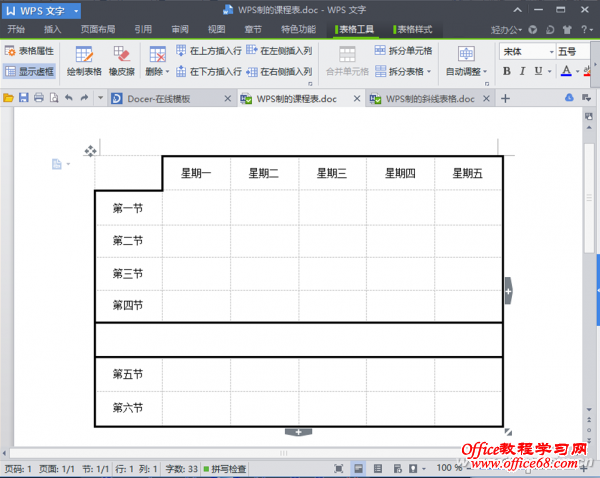Click the skin (shirt) icon in title area
The width and height of the screenshot is (600, 478).
(567, 29)
